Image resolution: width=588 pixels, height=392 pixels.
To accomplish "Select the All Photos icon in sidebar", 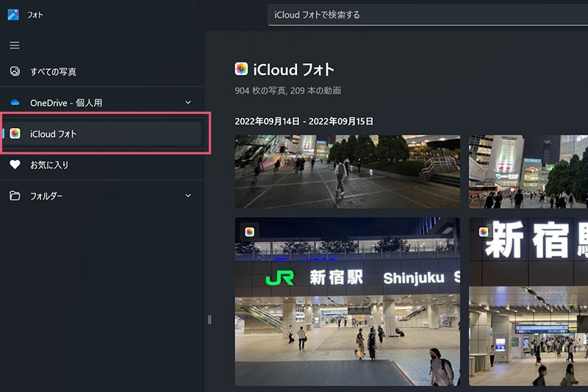I will pyautogui.click(x=15, y=71).
